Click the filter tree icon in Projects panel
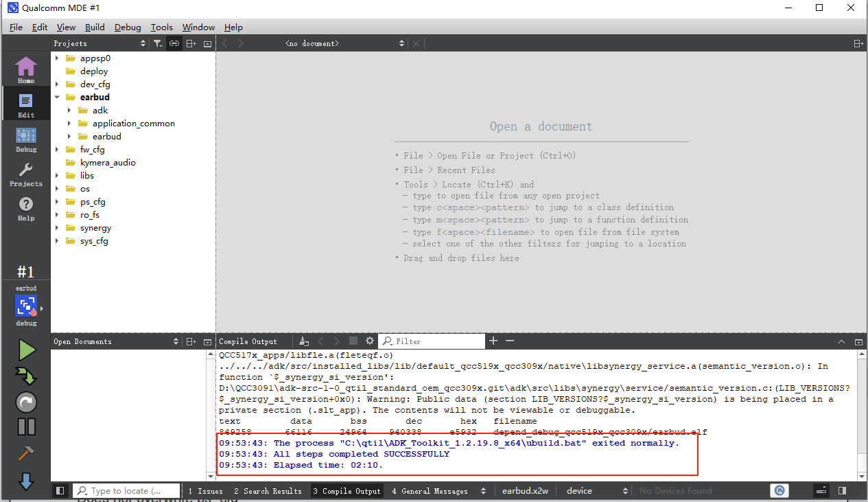 coord(158,43)
